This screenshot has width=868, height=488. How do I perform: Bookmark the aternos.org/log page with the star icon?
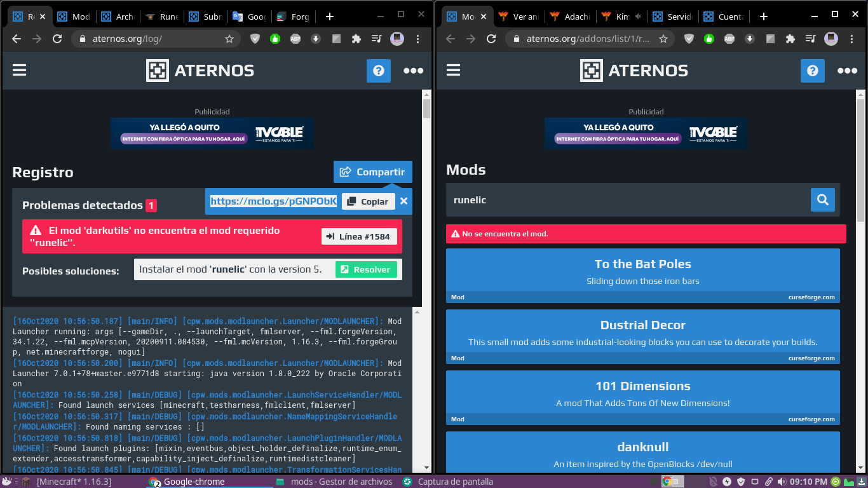point(229,39)
